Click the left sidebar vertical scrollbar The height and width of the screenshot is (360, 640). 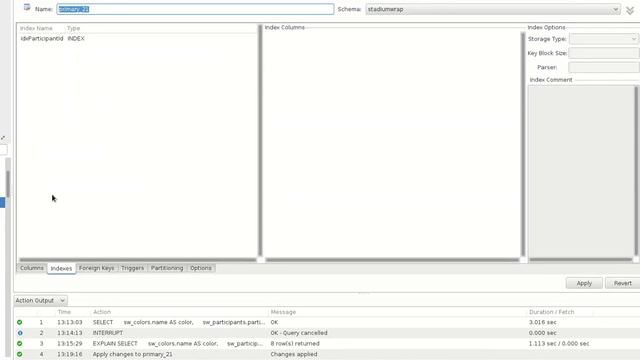pyautogui.click(x=8, y=184)
